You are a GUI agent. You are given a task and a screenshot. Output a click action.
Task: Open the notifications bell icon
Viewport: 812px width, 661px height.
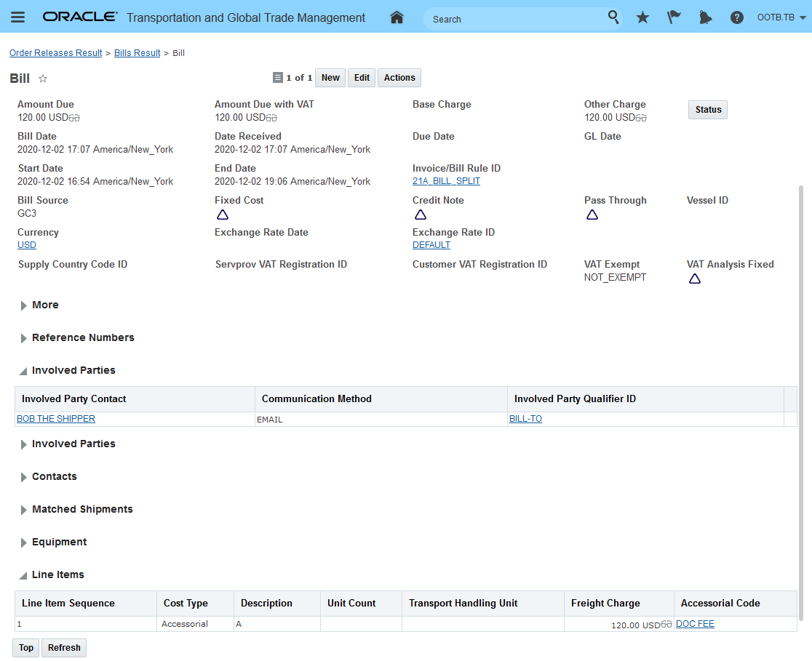pos(705,17)
